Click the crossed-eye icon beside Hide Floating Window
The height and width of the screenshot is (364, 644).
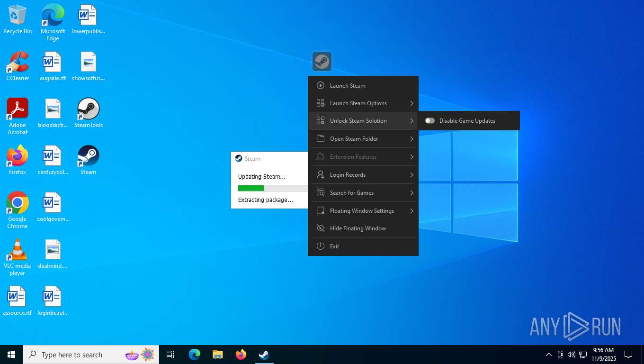coord(321,228)
